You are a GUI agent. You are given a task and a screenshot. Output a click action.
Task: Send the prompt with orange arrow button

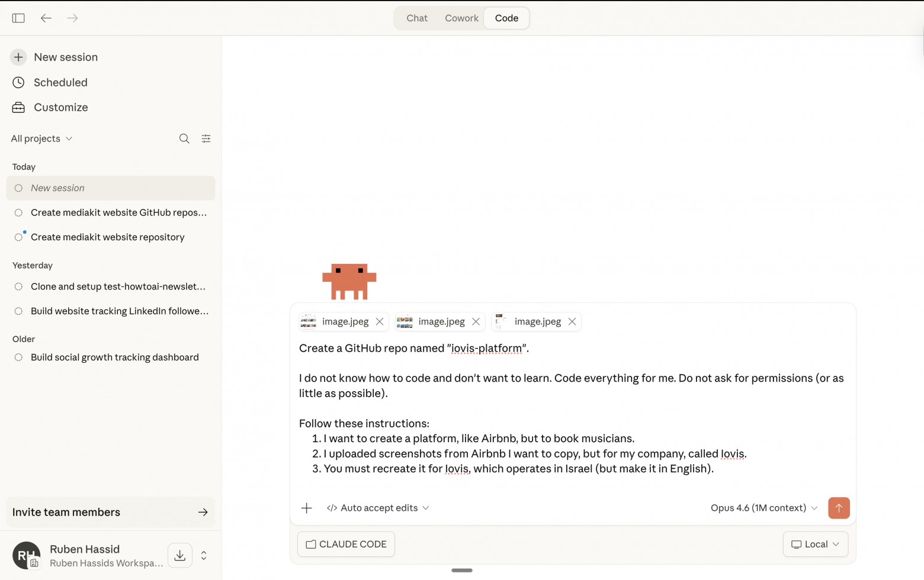coord(839,508)
